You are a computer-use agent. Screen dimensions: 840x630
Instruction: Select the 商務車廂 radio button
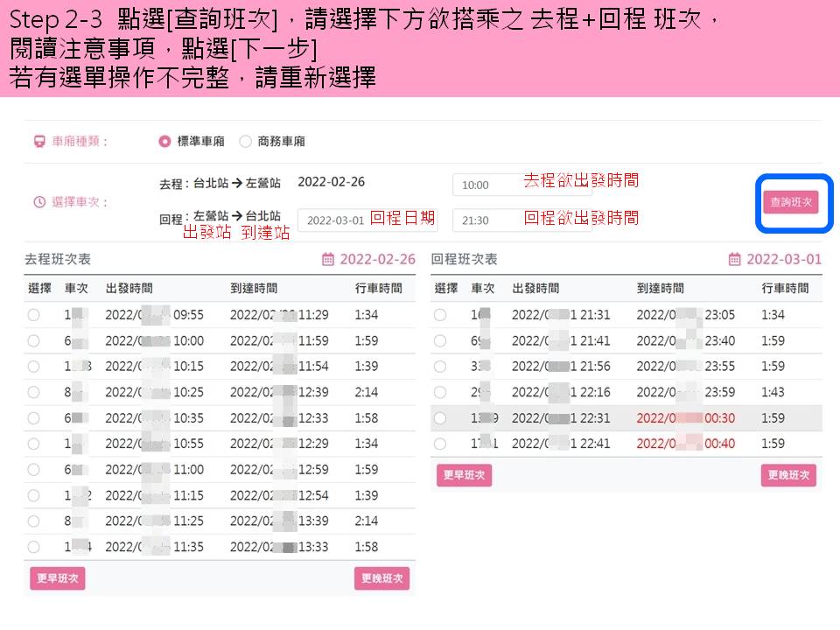(245, 141)
